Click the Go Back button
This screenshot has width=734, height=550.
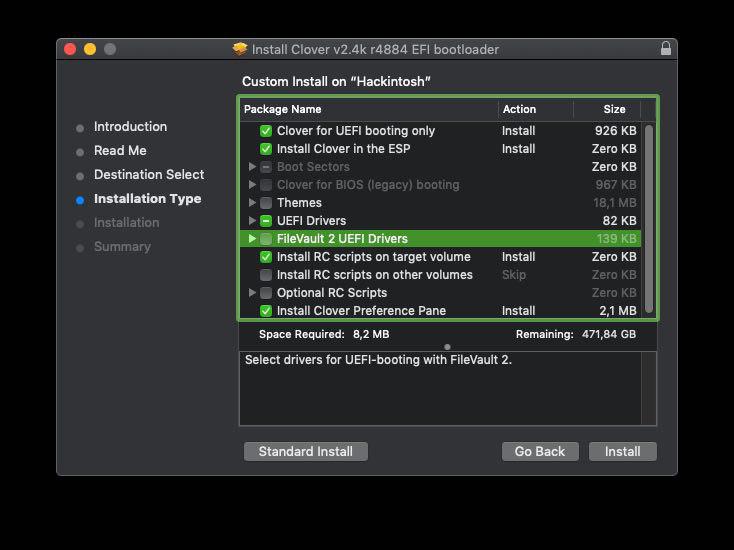point(540,451)
